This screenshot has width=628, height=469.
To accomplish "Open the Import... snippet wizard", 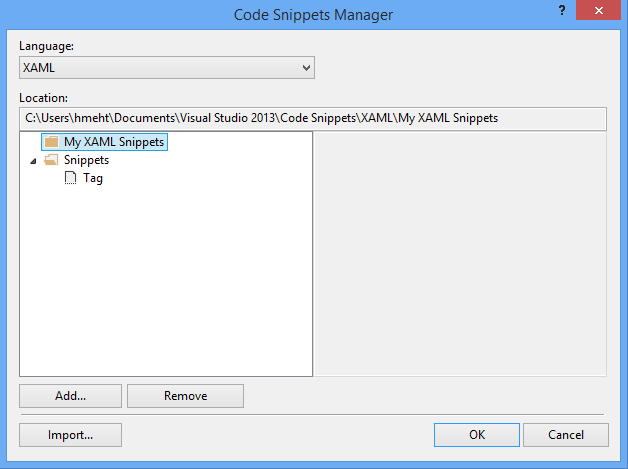I will [70, 435].
